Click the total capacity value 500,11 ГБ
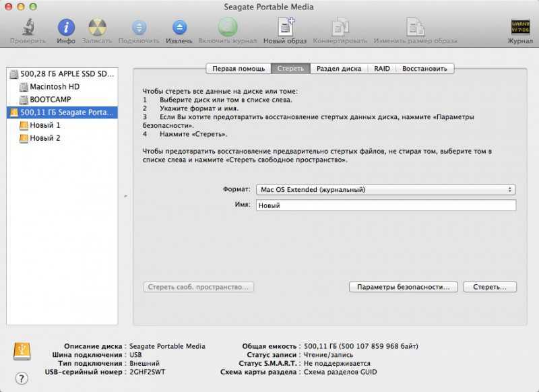Screen dimensions: 539x392 coord(361,346)
